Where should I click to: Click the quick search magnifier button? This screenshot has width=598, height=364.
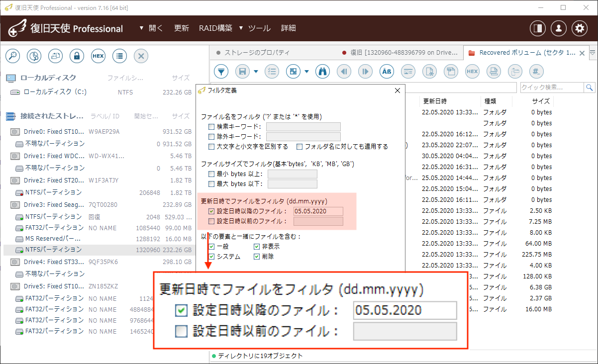point(590,88)
